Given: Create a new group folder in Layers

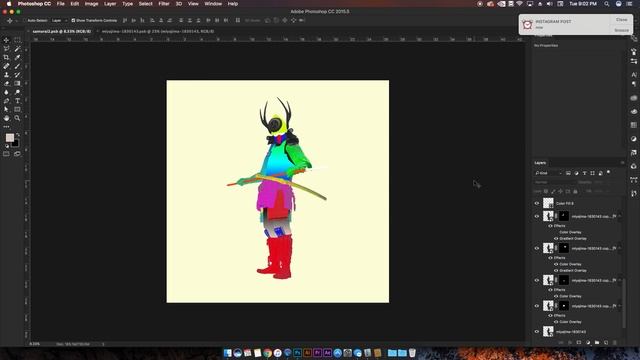Looking at the screenshot, I should [597, 342].
